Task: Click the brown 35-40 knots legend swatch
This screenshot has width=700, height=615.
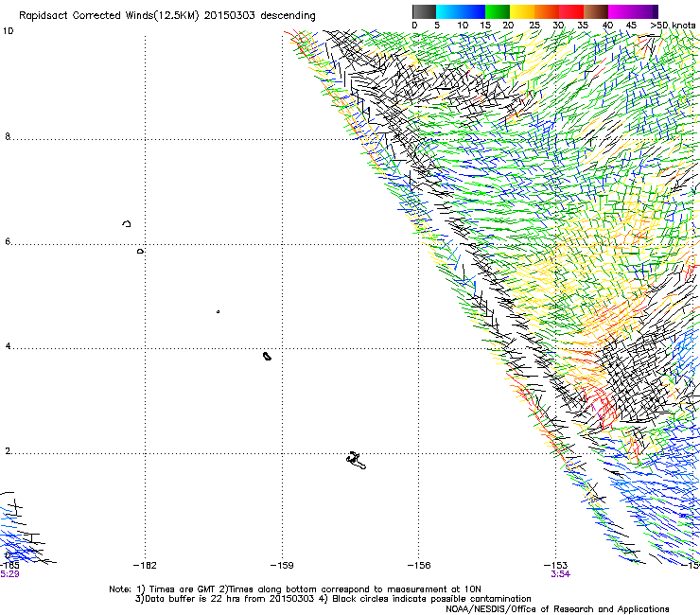Action: click(596, 11)
